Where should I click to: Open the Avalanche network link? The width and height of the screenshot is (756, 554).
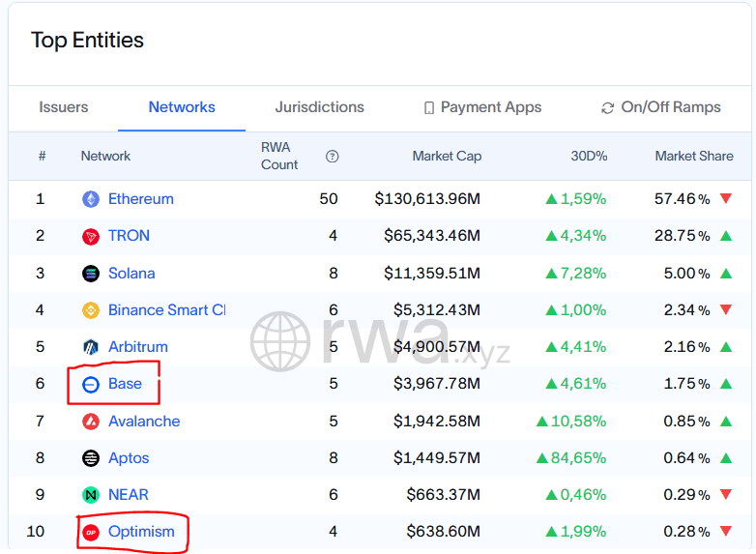point(144,421)
